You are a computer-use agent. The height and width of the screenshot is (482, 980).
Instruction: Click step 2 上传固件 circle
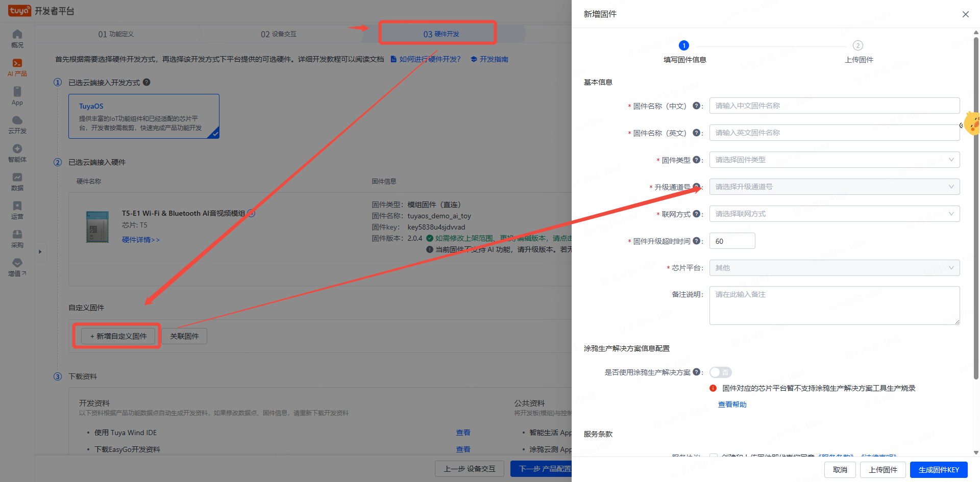pyautogui.click(x=858, y=45)
